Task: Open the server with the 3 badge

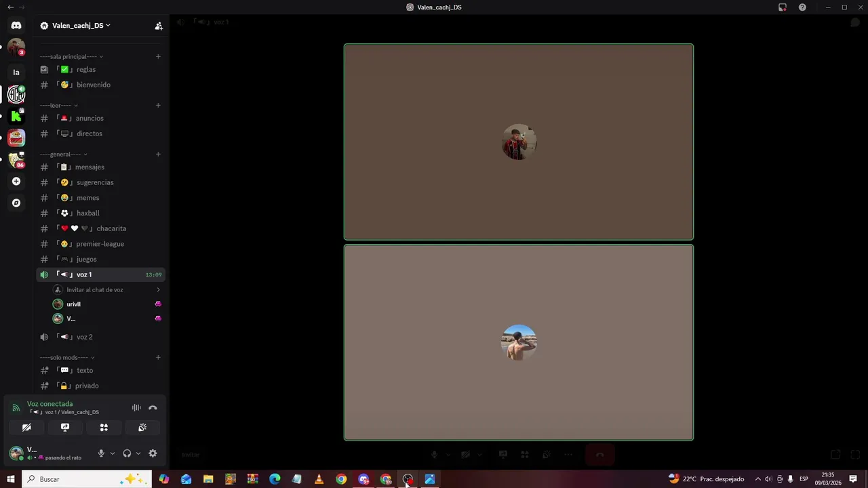Action: [x=16, y=47]
